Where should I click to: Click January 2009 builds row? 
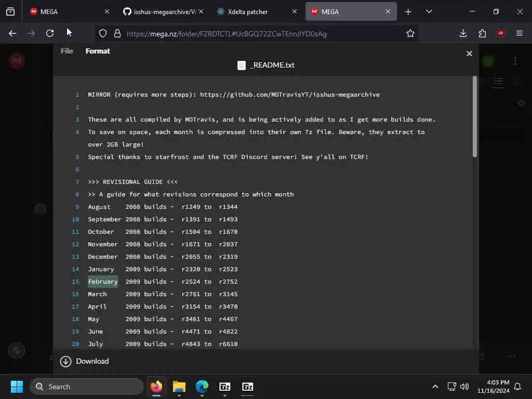point(163,270)
